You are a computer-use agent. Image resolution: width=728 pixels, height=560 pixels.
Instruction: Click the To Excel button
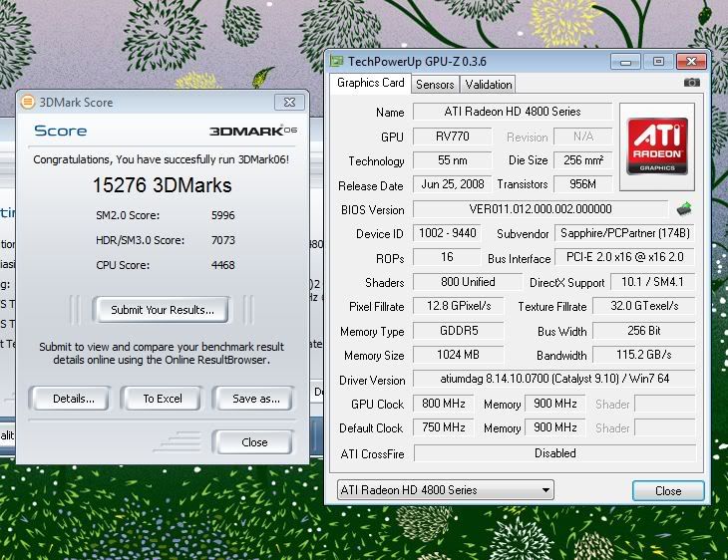click(162, 399)
